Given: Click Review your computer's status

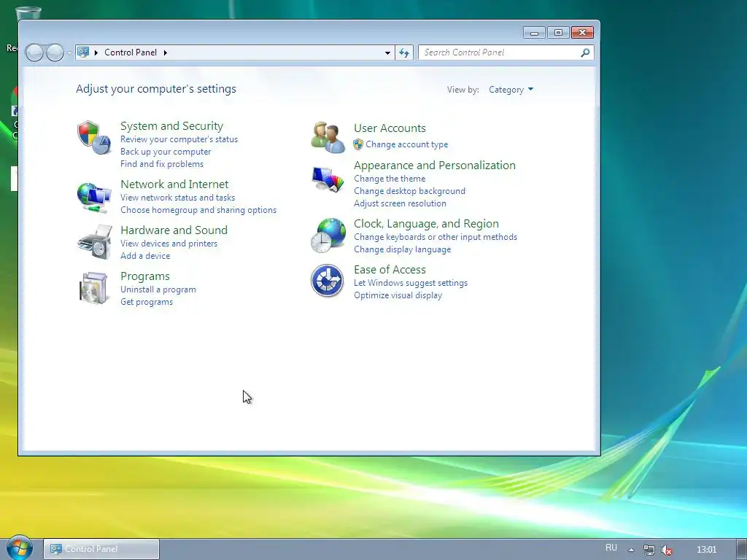Looking at the screenshot, I should pos(179,139).
